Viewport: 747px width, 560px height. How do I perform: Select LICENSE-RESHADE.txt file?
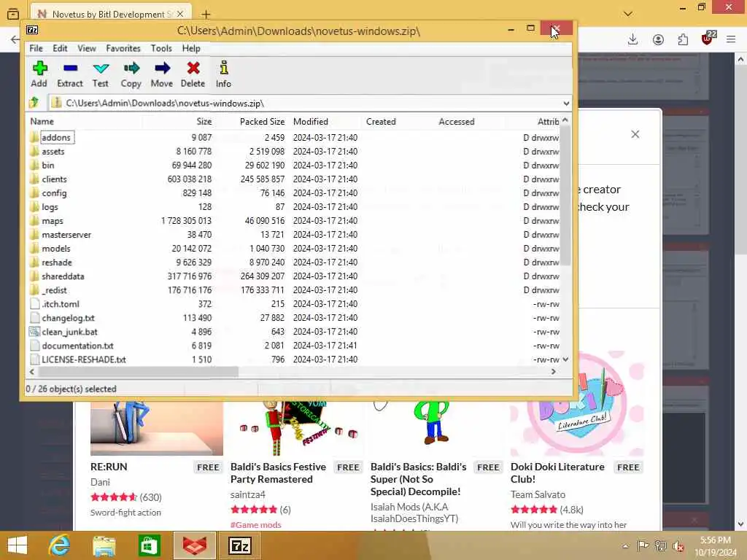[x=84, y=359]
